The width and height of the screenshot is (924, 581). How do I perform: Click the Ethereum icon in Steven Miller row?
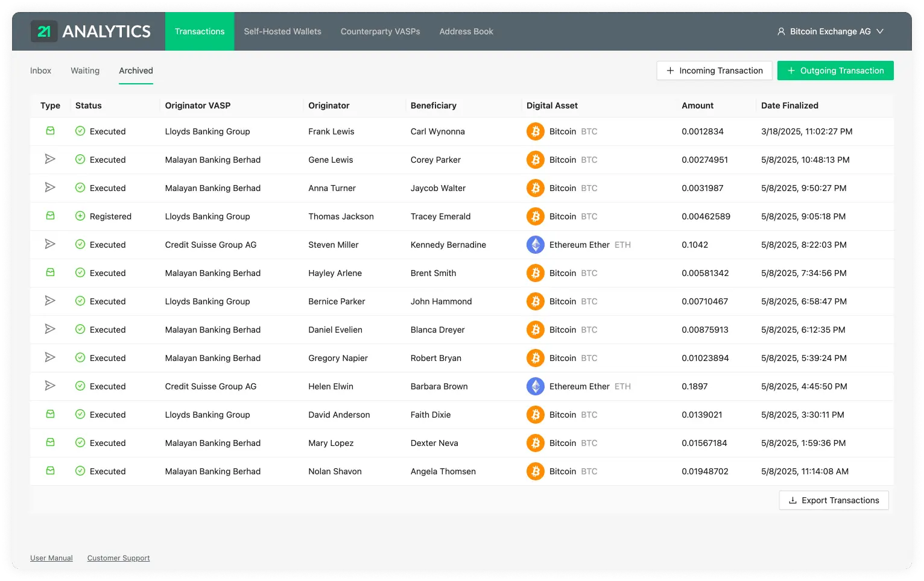click(536, 245)
